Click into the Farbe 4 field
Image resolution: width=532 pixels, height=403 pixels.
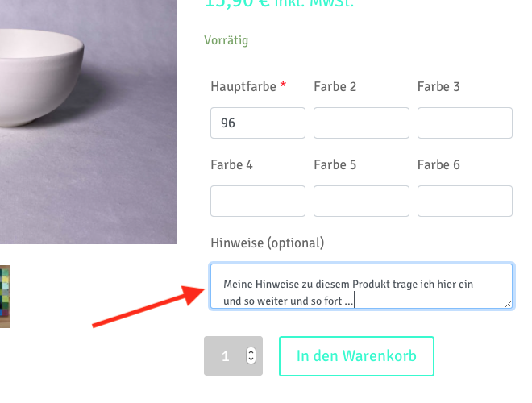258,201
